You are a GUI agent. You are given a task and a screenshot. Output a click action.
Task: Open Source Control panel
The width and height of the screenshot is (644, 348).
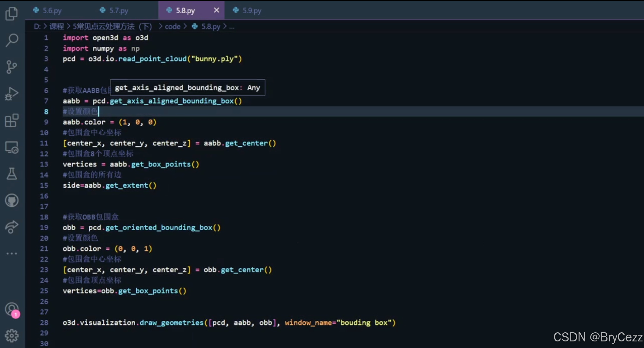12,67
